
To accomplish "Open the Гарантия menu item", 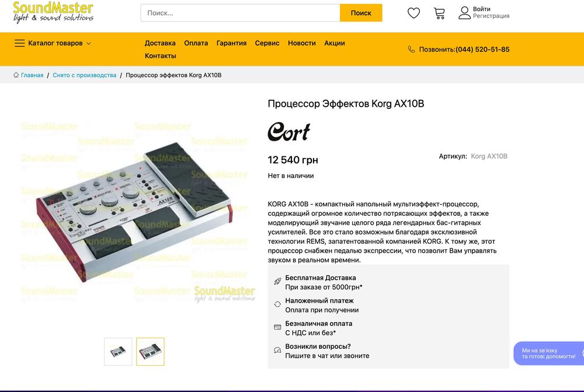I will pos(231,43).
